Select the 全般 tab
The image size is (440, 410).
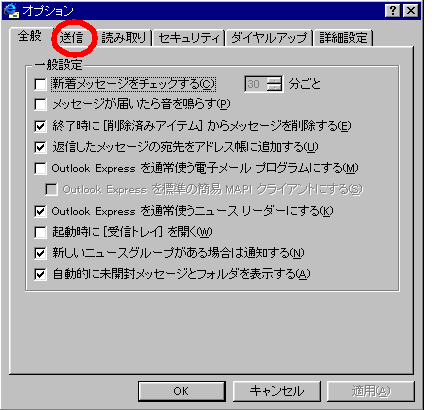tap(30, 36)
